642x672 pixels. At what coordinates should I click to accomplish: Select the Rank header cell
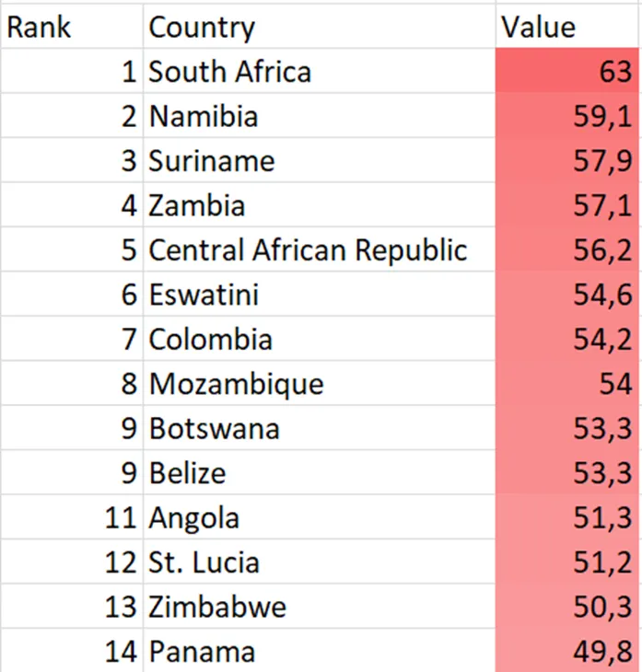[72, 26]
